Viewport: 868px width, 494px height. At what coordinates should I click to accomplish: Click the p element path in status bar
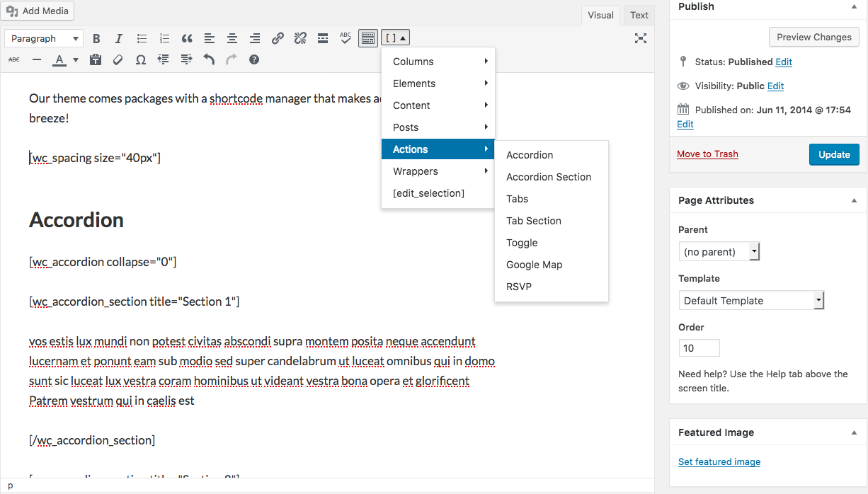(x=10, y=486)
